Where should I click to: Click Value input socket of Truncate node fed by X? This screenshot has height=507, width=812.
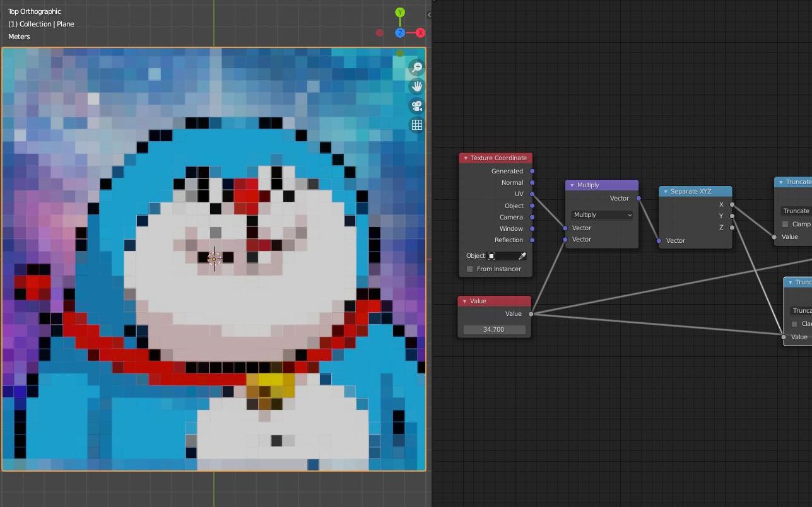(x=775, y=237)
